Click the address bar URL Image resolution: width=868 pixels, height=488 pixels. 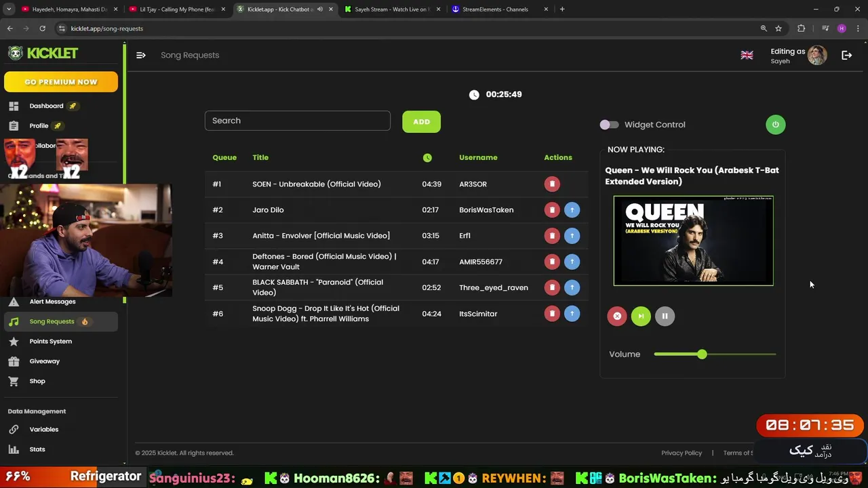click(107, 28)
